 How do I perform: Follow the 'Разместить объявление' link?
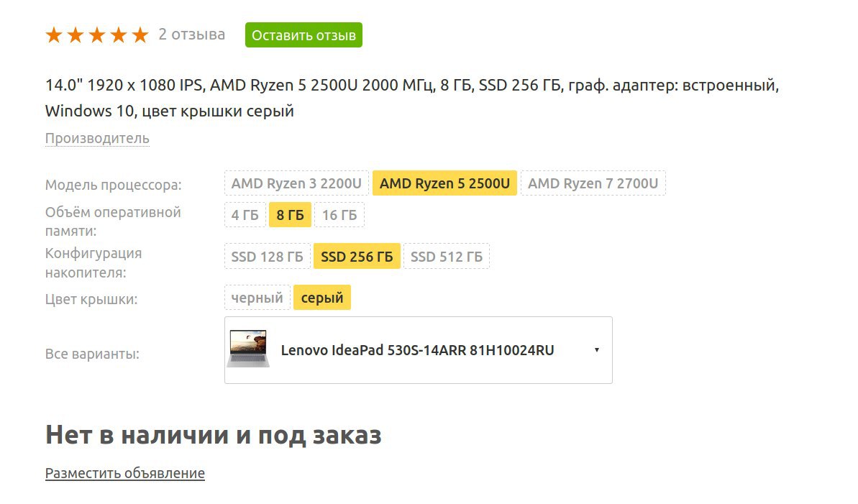point(124,473)
